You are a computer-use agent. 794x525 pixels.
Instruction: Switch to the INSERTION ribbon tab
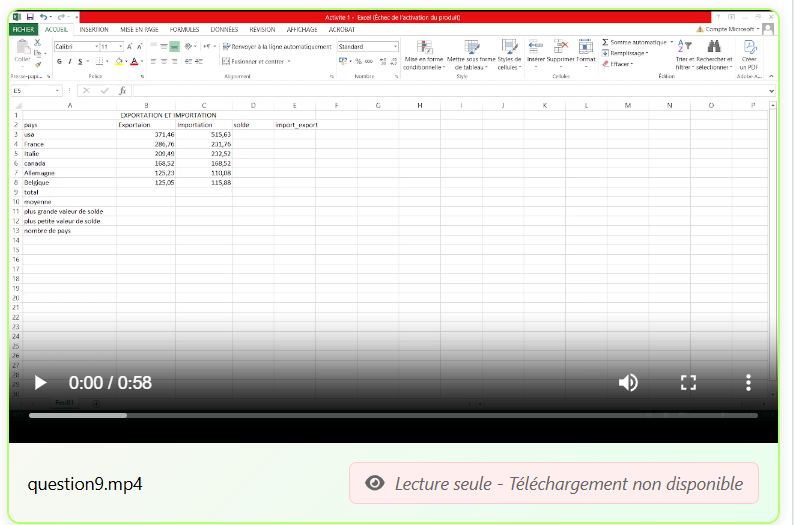coord(94,30)
